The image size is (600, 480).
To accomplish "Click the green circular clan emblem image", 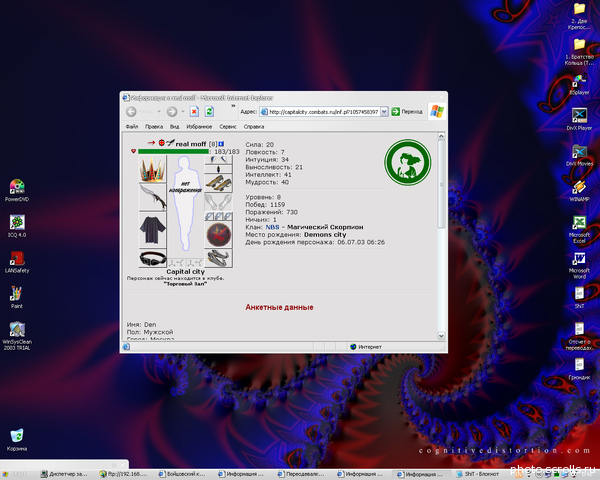I will click(x=408, y=162).
